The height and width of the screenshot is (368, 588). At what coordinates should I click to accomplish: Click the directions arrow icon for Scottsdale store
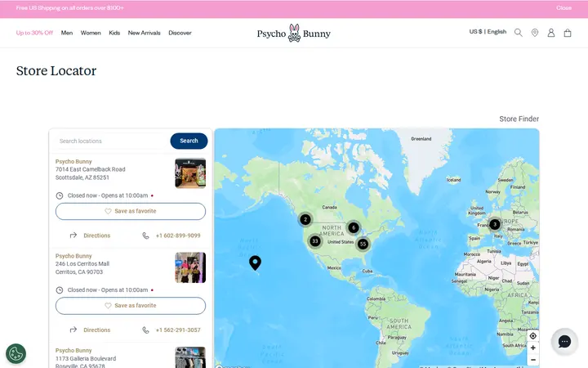click(73, 236)
